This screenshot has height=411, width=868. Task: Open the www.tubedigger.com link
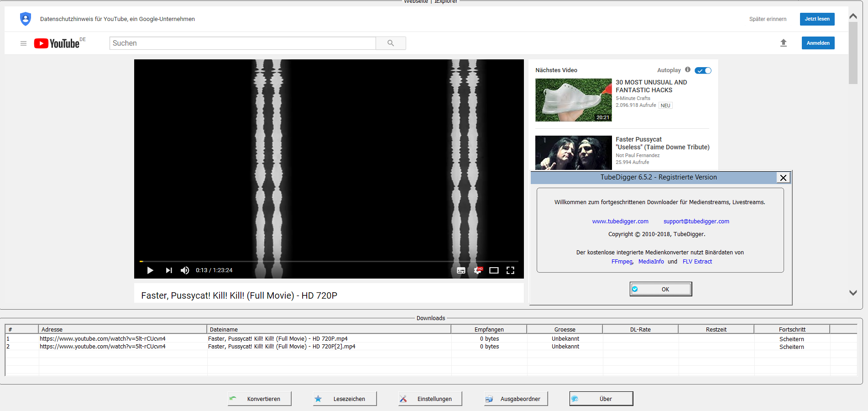coord(620,221)
